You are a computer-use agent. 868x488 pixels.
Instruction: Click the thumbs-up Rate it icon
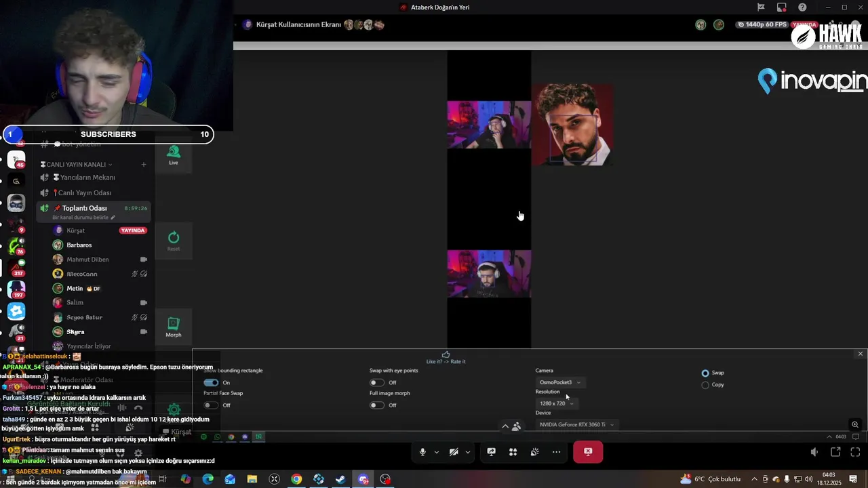(x=446, y=354)
